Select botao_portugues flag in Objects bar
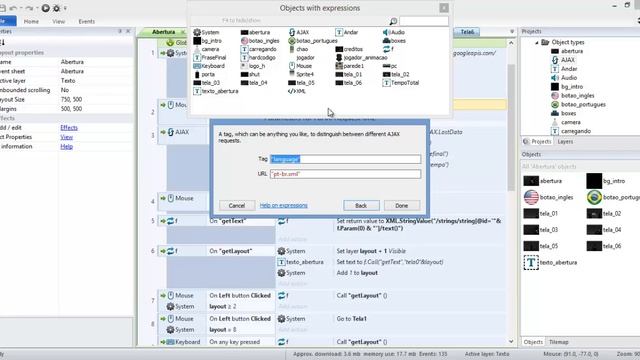 613,197
